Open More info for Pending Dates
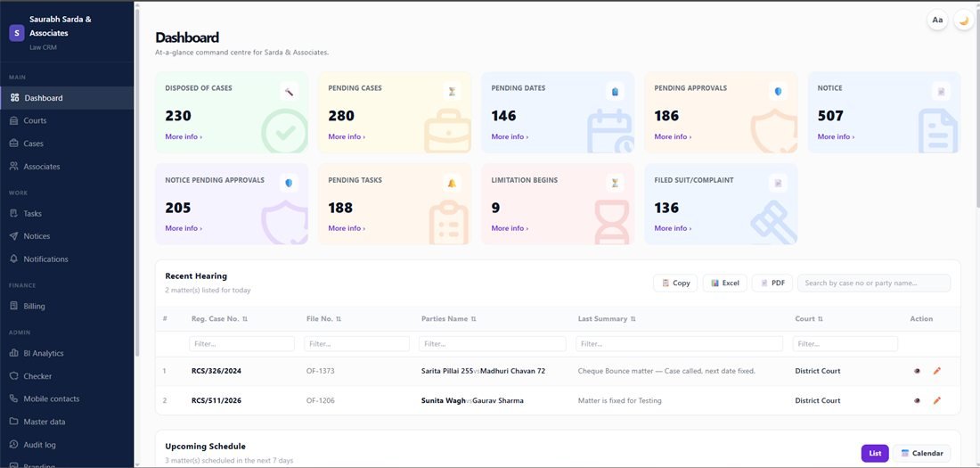The width and height of the screenshot is (980, 468). click(510, 136)
